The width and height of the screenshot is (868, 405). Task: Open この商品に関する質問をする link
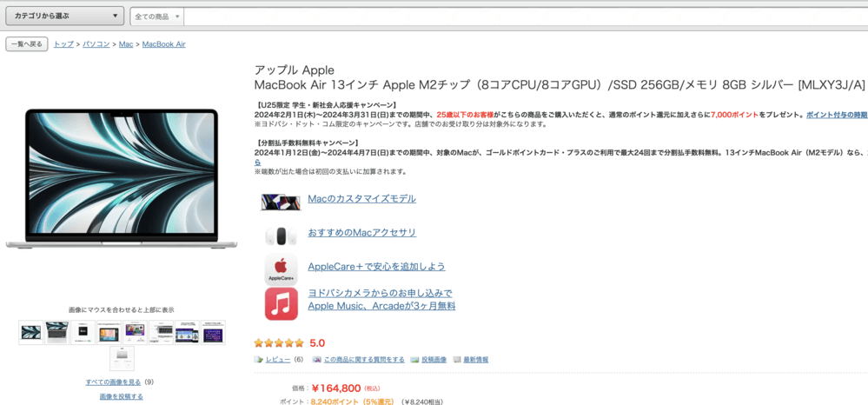tap(364, 360)
